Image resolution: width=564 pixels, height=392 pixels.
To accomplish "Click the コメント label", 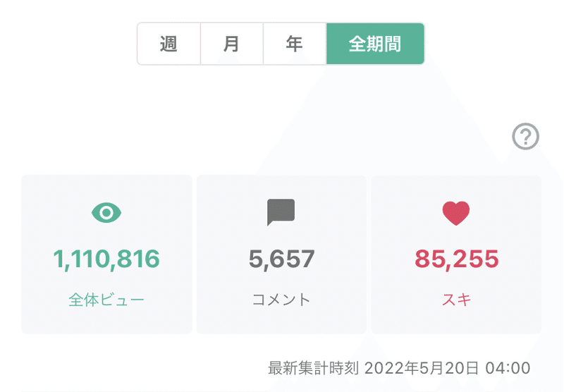I will point(281,300).
